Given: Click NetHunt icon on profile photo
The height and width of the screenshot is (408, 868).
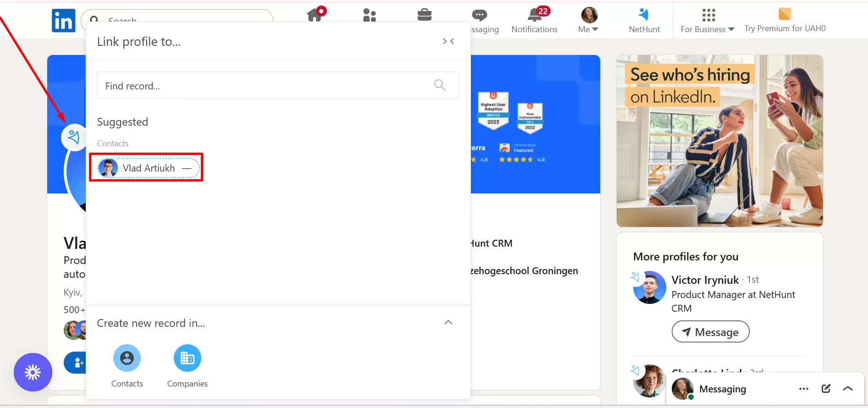Looking at the screenshot, I should coord(74,137).
